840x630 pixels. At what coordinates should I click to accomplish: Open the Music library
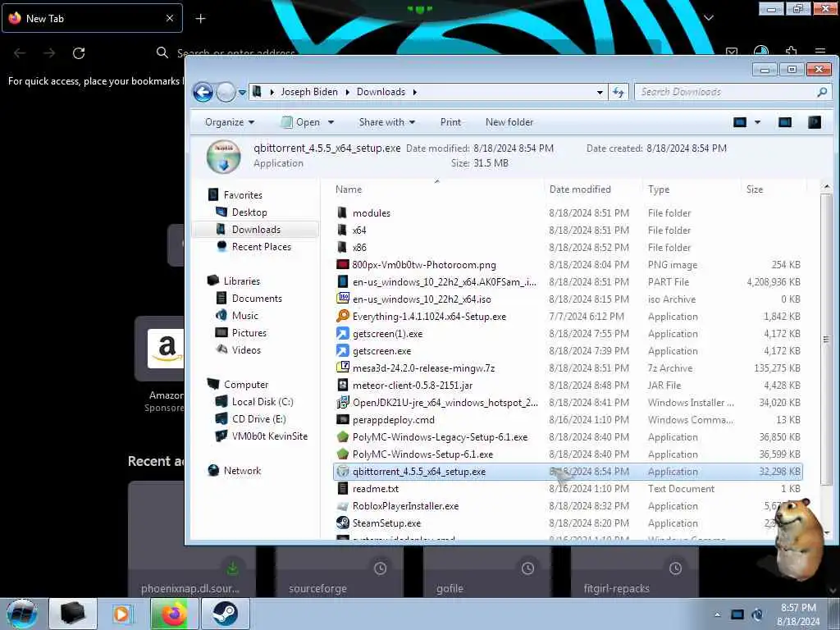point(244,316)
